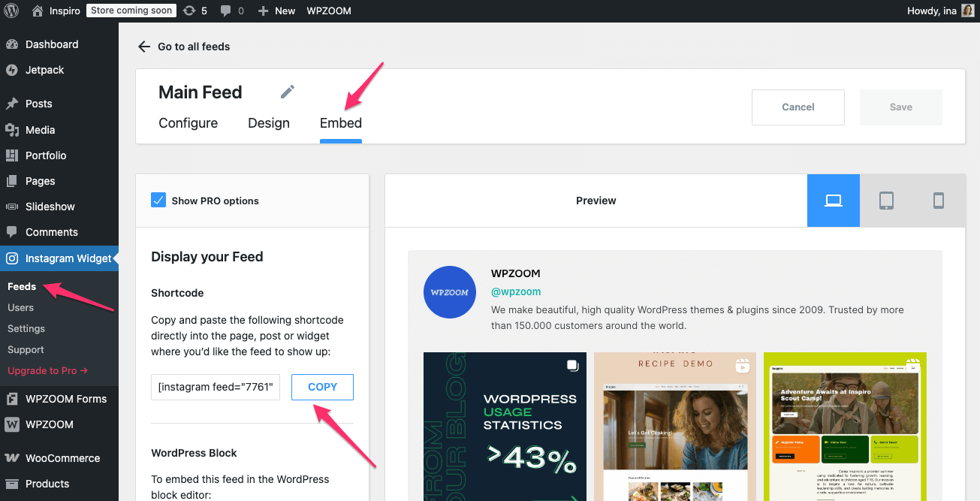The image size is (980, 501).
Task: Click WPZOOM profile avatar in preview
Action: (450, 292)
